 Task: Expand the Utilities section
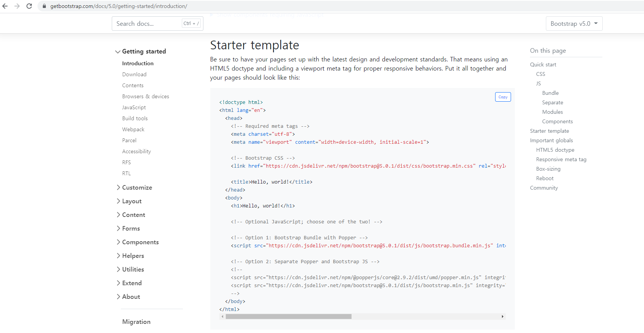(x=130, y=269)
